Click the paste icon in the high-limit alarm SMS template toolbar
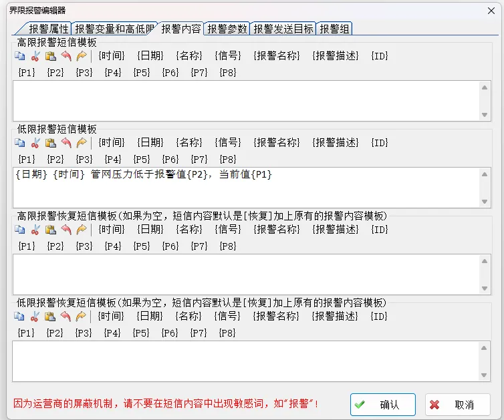The height and width of the screenshot is (420, 504). (51, 56)
